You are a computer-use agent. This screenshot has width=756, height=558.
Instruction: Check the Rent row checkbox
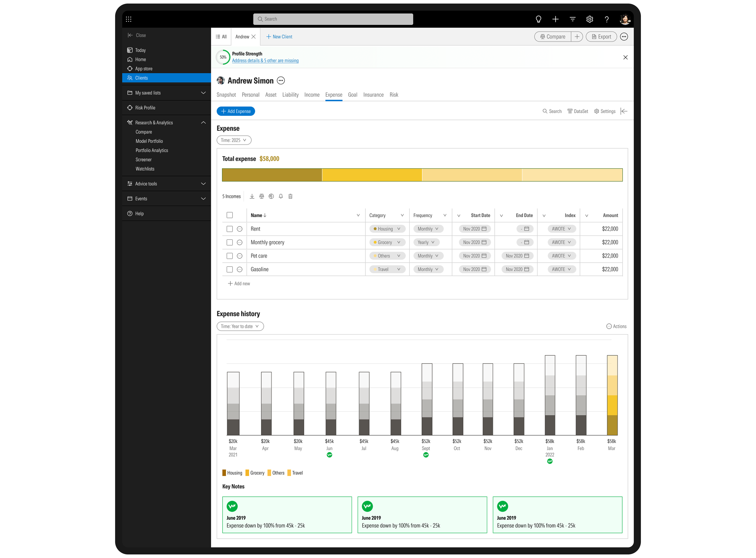pos(230,229)
